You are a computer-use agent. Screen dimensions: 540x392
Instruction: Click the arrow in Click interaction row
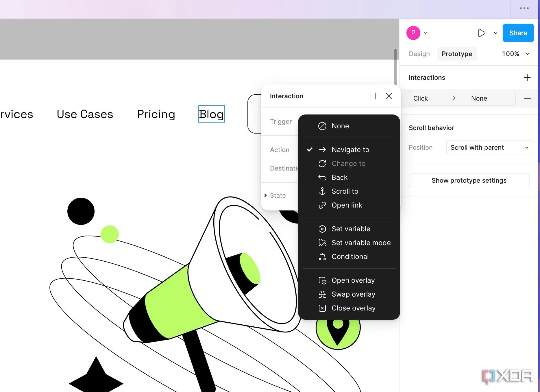[452, 98]
